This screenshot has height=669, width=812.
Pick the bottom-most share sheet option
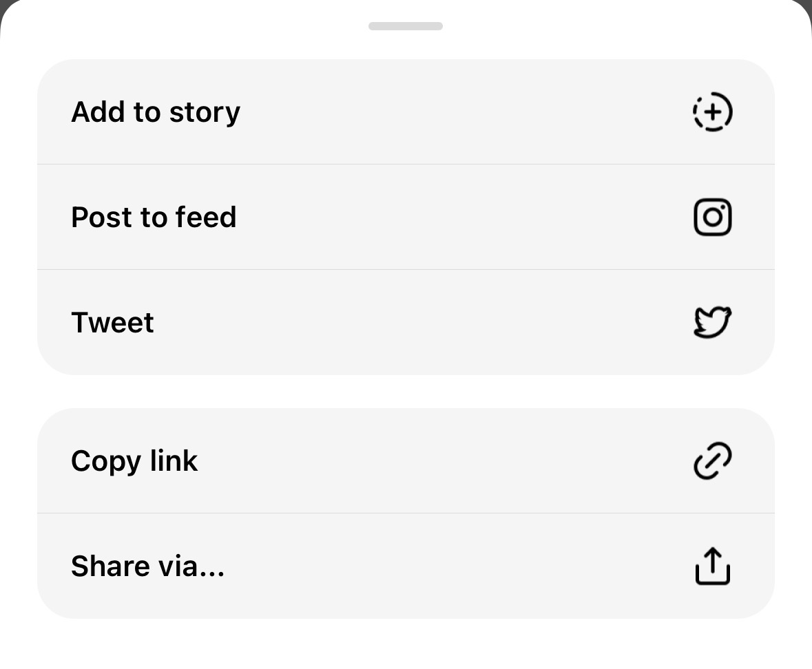pyautogui.click(x=406, y=566)
